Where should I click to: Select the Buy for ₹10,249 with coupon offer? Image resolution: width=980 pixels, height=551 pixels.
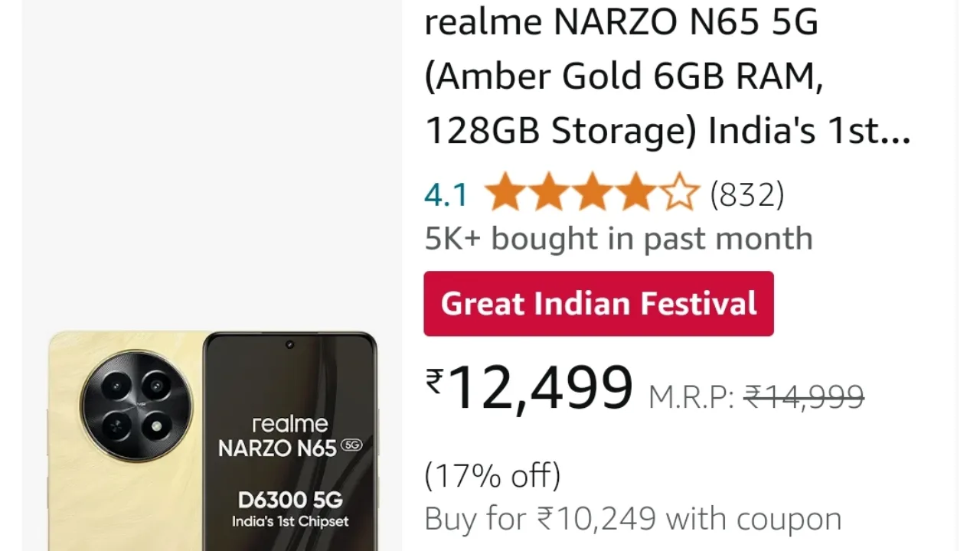pyautogui.click(x=633, y=519)
